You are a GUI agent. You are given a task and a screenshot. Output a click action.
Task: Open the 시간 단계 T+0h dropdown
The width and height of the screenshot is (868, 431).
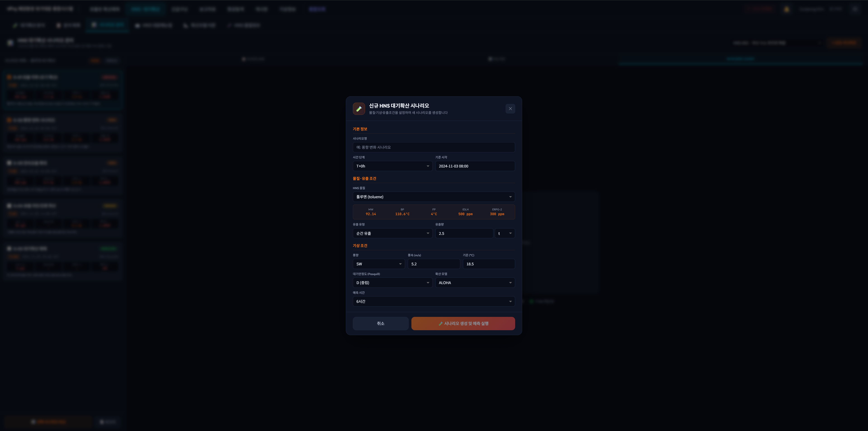392,166
